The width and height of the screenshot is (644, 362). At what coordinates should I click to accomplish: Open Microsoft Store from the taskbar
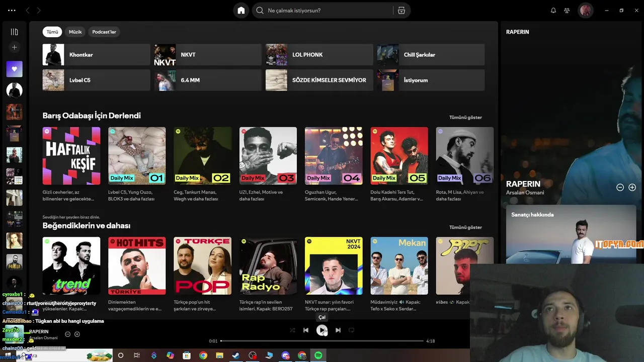click(187, 355)
